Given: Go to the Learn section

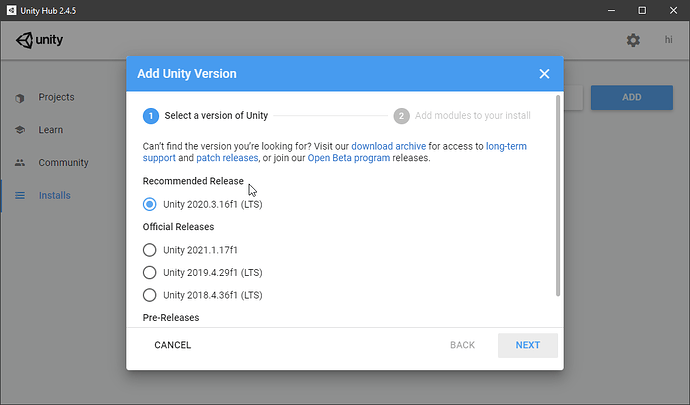Looking at the screenshot, I should pyautogui.click(x=50, y=130).
